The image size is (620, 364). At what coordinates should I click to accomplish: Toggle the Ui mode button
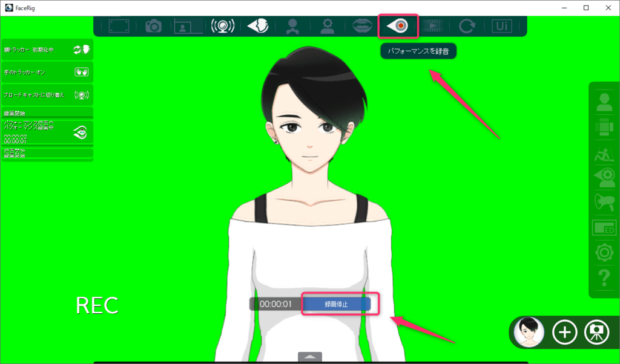pos(502,26)
